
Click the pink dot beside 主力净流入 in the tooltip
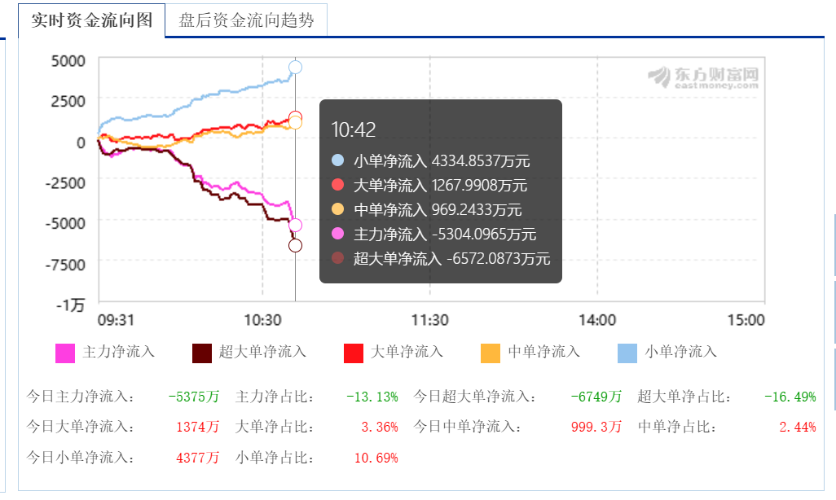[x=338, y=234]
